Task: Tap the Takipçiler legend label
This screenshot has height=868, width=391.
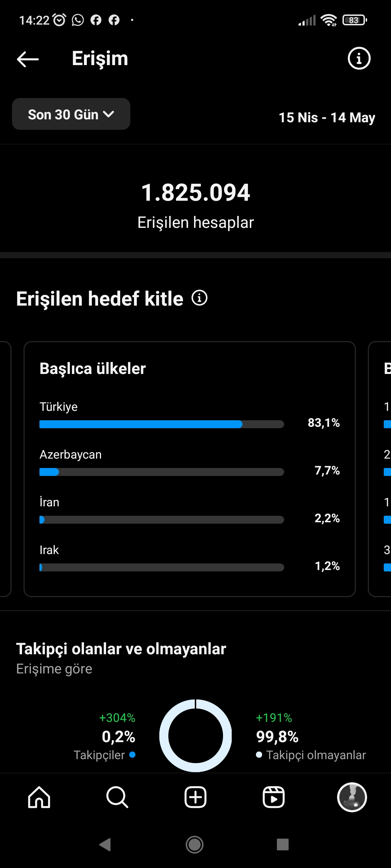Action: [x=99, y=755]
